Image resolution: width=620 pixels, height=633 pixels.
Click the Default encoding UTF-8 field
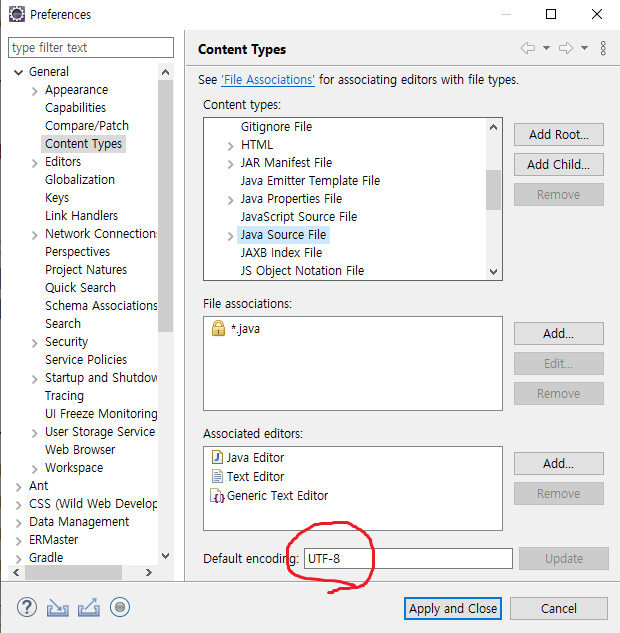[408, 559]
